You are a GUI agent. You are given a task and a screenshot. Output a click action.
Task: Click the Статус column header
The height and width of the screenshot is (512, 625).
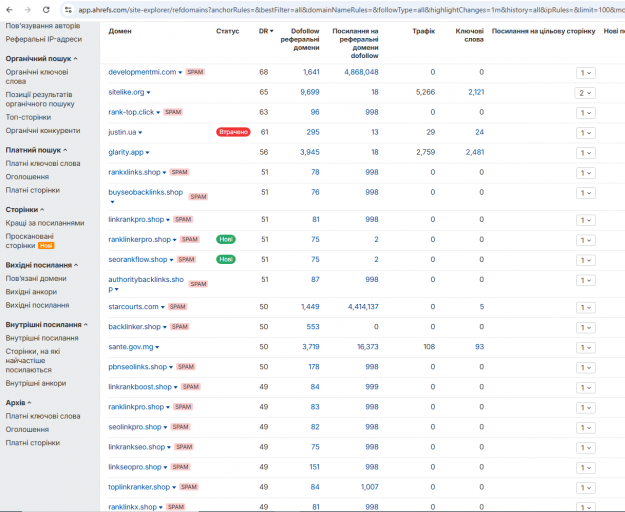coord(228,31)
